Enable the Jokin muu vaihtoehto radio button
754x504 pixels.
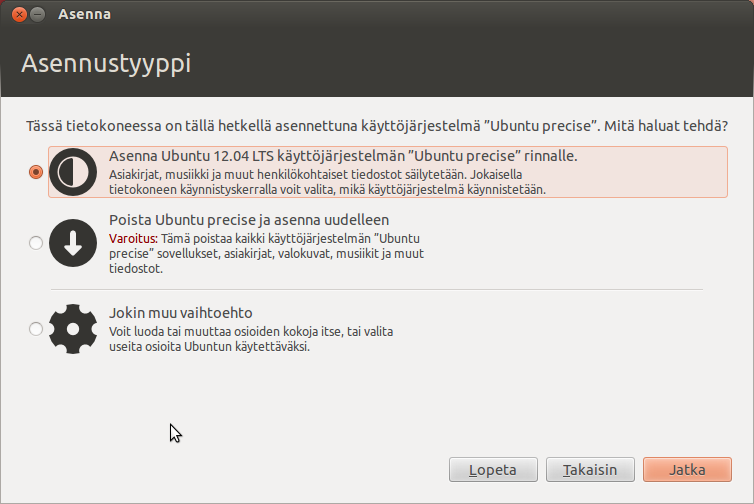[36, 328]
